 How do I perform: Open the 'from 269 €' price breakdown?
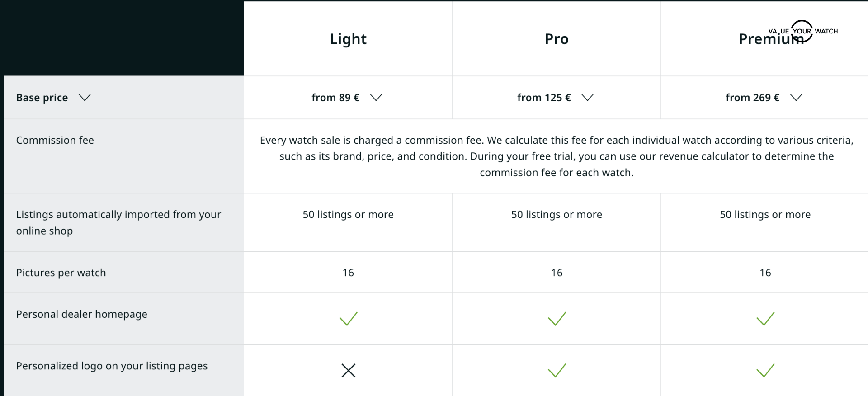pos(796,97)
